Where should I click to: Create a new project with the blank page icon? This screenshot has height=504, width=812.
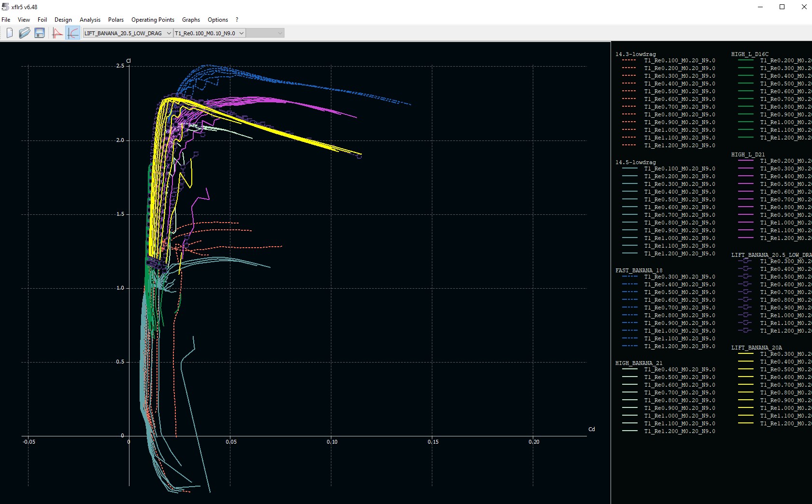click(10, 33)
